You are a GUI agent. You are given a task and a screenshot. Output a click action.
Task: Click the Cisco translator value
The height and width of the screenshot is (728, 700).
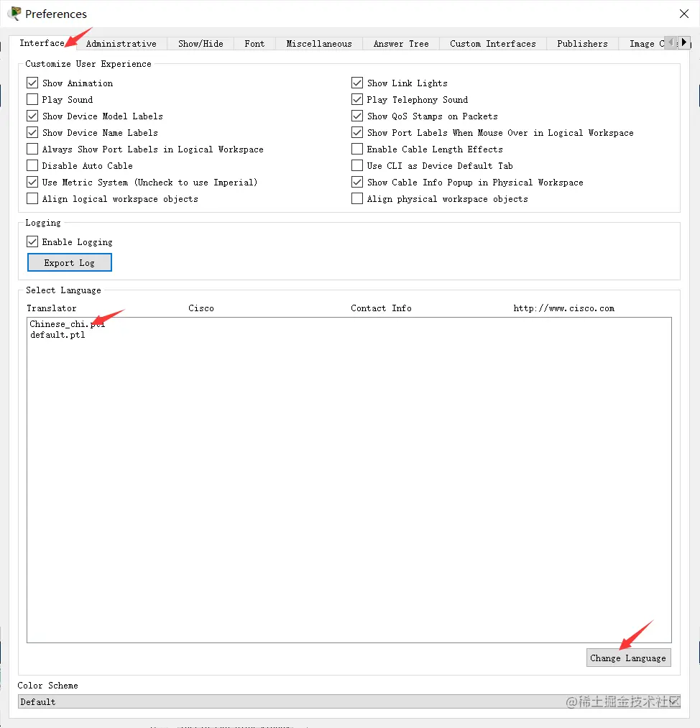click(201, 308)
